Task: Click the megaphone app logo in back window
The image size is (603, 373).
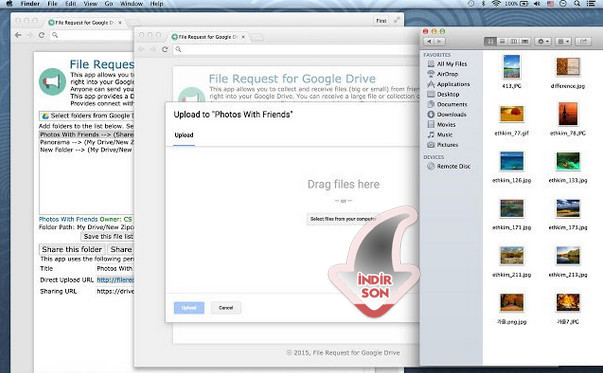Action: pyautogui.click(x=52, y=82)
